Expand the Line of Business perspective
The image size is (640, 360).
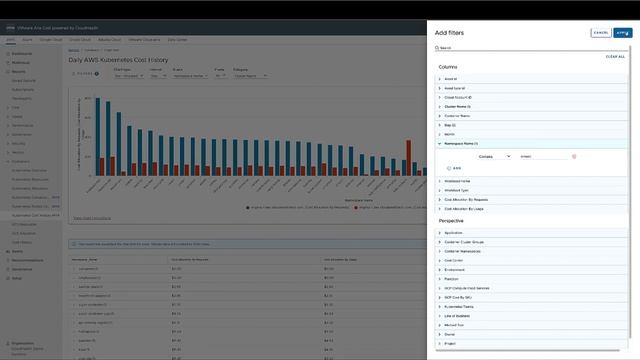tap(531, 316)
